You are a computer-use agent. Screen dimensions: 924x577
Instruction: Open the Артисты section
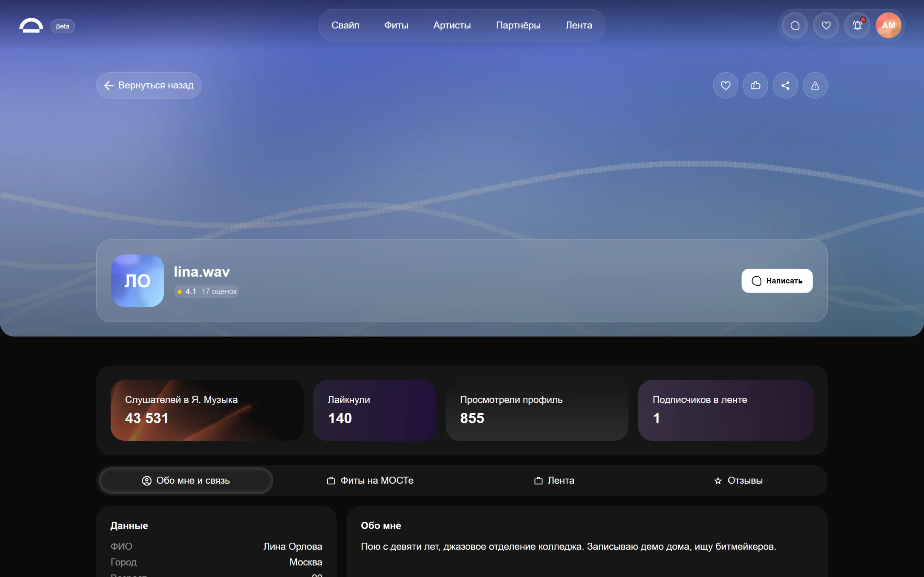(452, 25)
